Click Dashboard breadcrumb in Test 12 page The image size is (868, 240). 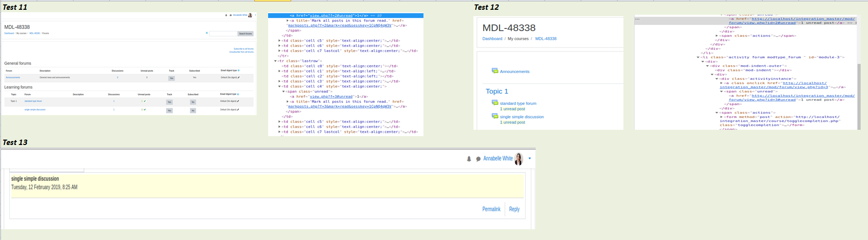click(x=492, y=39)
